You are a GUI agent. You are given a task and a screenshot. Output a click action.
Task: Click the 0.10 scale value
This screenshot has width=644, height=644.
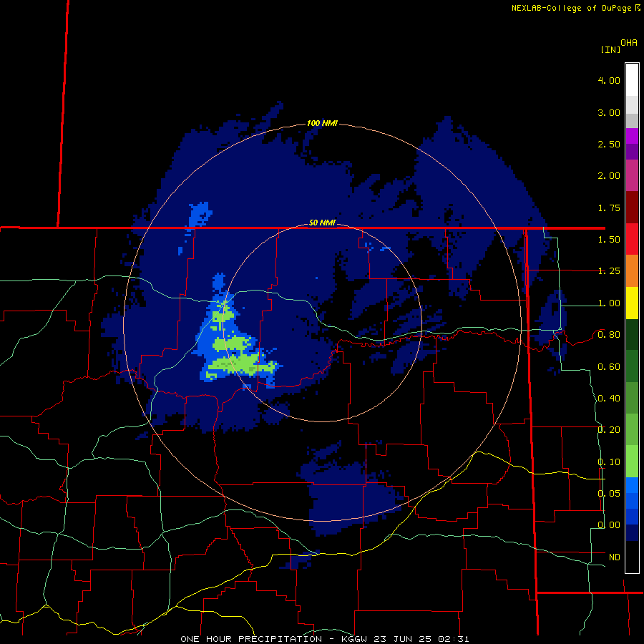click(609, 462)
